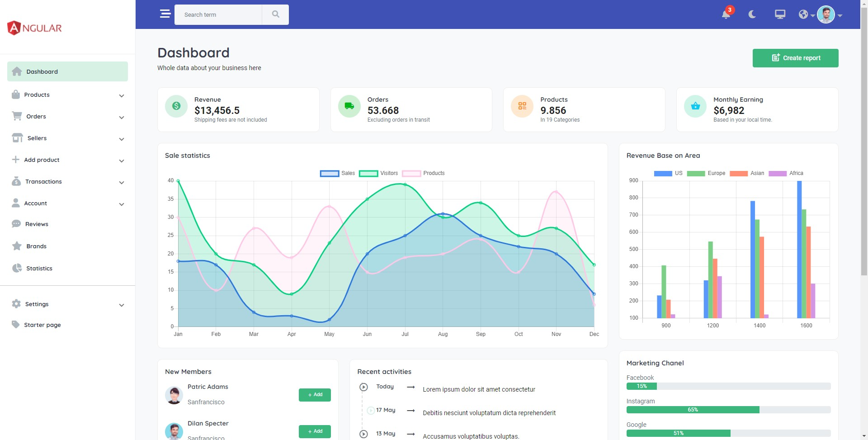Select the Reviews chat icon in sidebar

[x=16, y=224]
